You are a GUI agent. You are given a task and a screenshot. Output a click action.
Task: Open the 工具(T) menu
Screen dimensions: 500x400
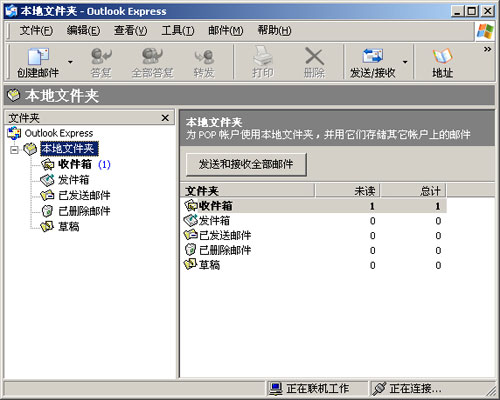coord(178,31)
